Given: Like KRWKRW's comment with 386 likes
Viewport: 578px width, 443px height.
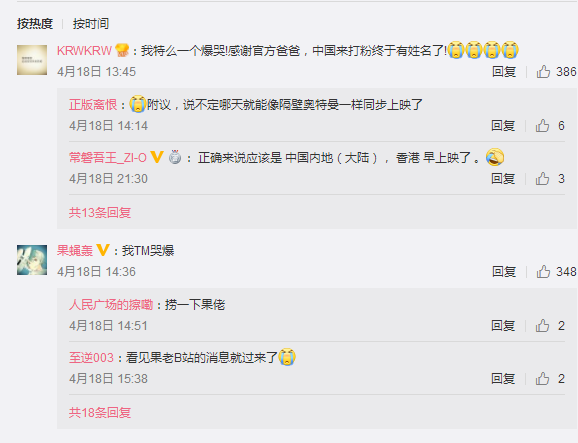Looking at the screenshot, I should pyautogui.click(x=543, y=71).
